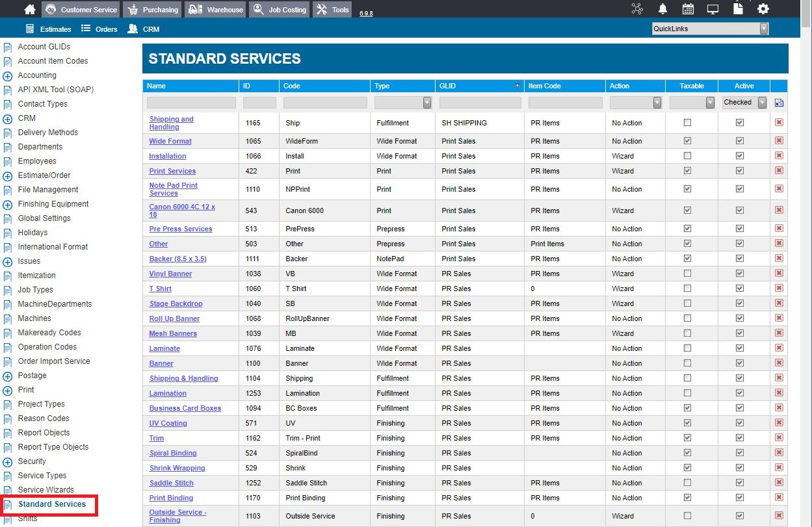Toggle Active checkbox for Other service
This screenshot has width=812, height=527.
(739, 243)
